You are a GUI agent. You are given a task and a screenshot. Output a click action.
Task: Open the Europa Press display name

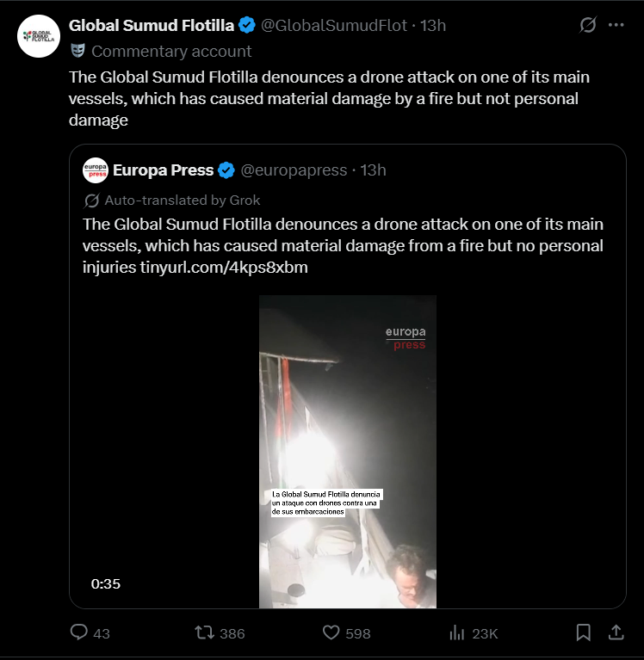click(163, 170)
